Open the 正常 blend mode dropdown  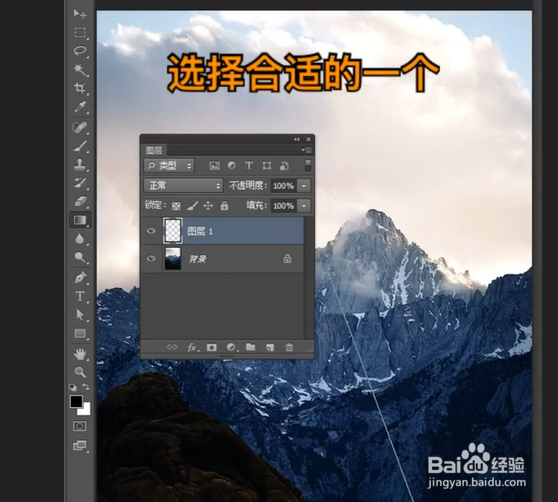point(183,185)
